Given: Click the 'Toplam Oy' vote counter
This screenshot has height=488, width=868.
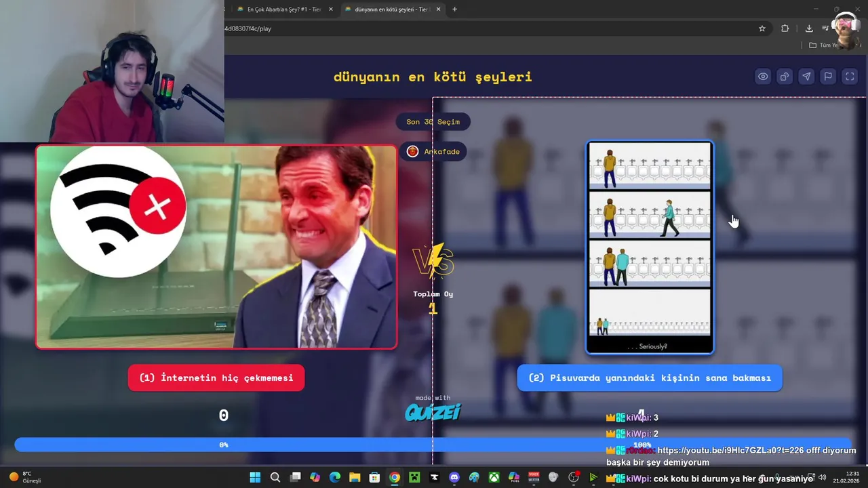Looking at the screenshot, I should (433, 302).
